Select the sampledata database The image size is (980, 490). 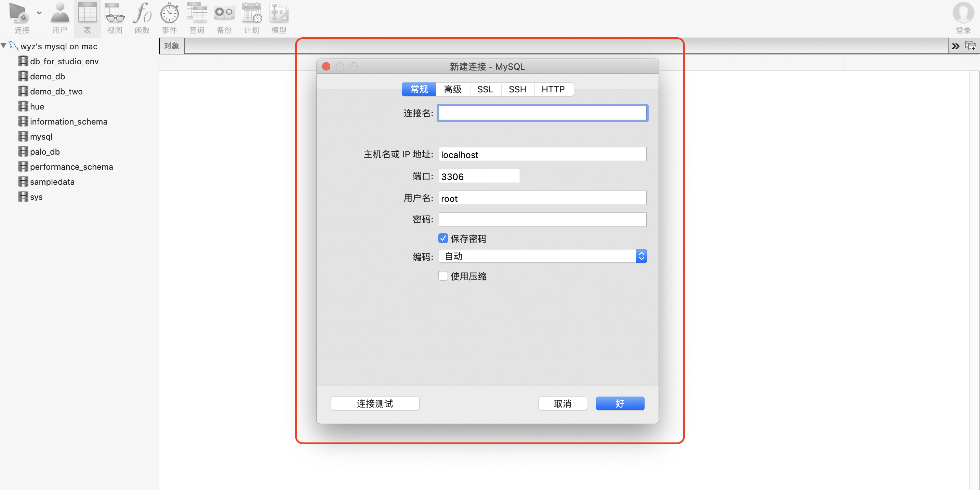point(52,182)
